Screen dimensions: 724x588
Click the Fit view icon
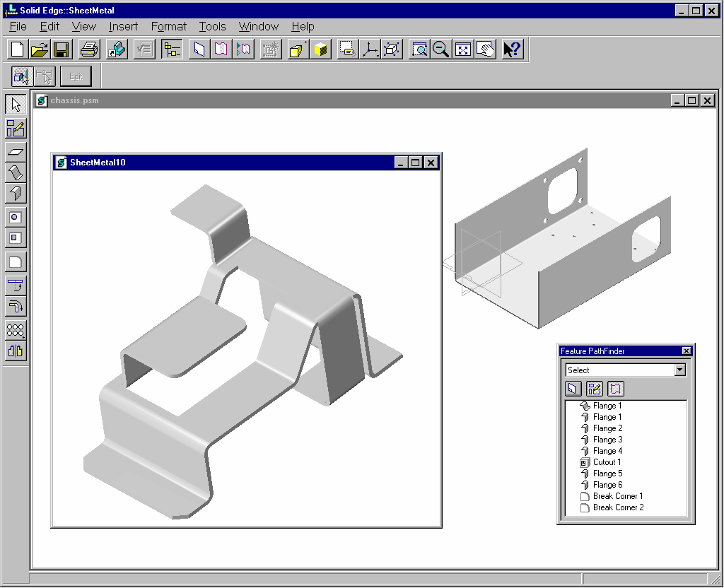tap(462, 49)
